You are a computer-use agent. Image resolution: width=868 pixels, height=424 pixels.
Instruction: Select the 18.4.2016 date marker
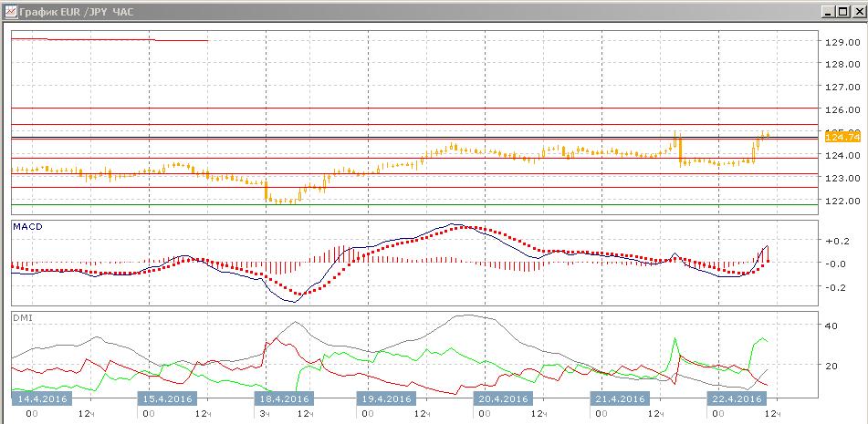click(x=284, y=398)
